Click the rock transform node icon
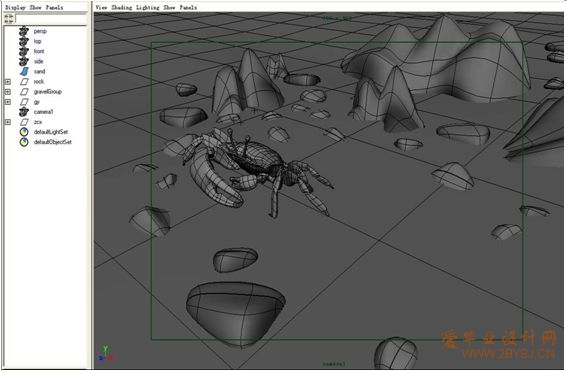Viewport: 567px width, 372px height. (24, 82)
